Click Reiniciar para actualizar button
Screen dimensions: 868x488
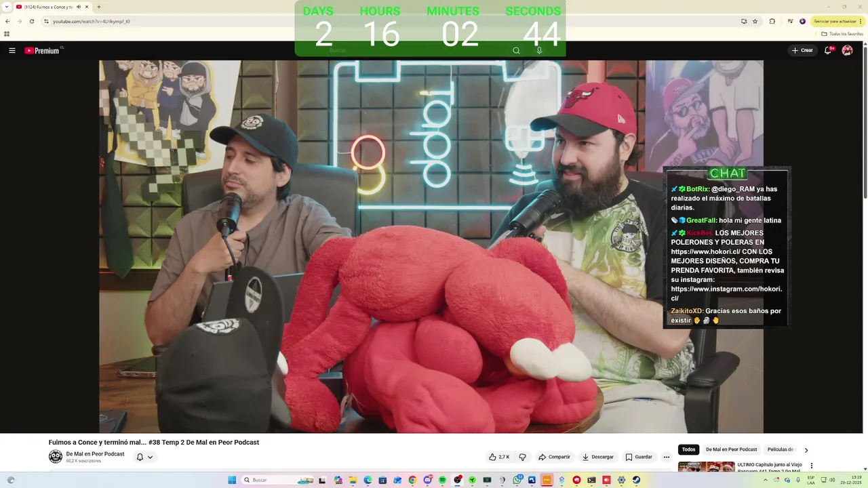coord(837,21)
